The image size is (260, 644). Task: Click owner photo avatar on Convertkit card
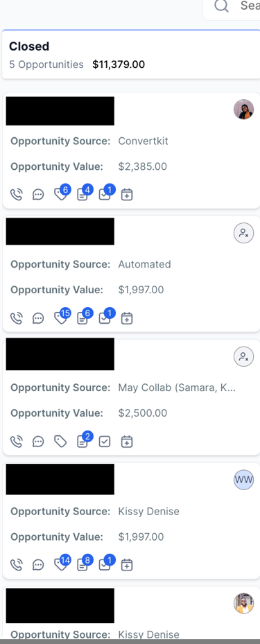[243, 110]
